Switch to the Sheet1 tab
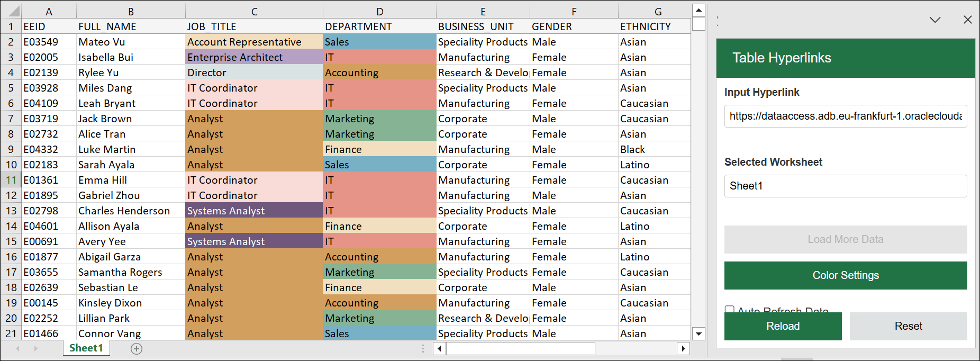 (x=86, y=348)
